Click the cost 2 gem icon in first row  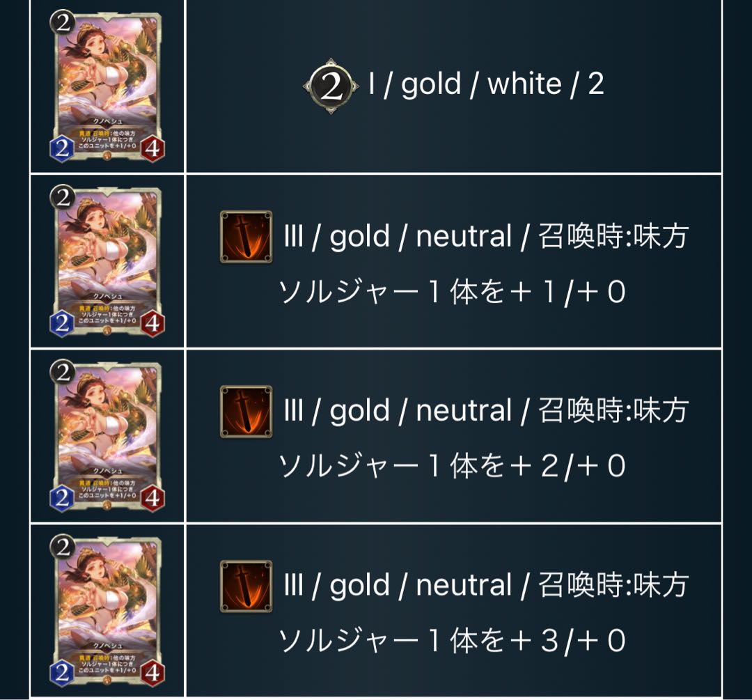331,86
